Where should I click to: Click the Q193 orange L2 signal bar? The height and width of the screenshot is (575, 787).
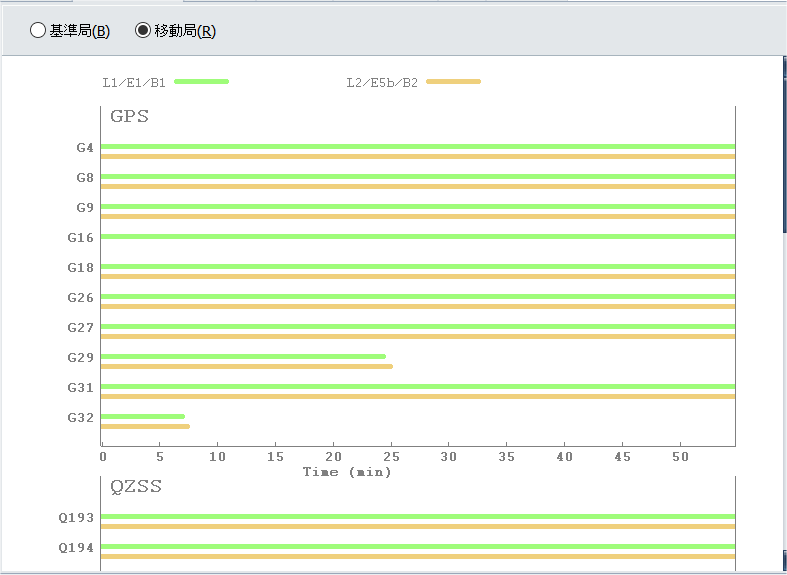[418, 526]
